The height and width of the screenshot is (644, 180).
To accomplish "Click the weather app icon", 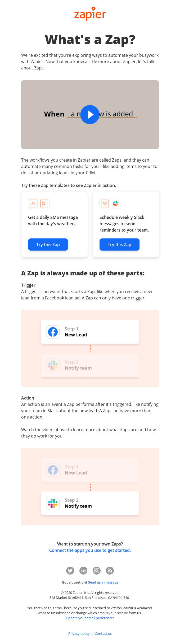I will (34, 204).
